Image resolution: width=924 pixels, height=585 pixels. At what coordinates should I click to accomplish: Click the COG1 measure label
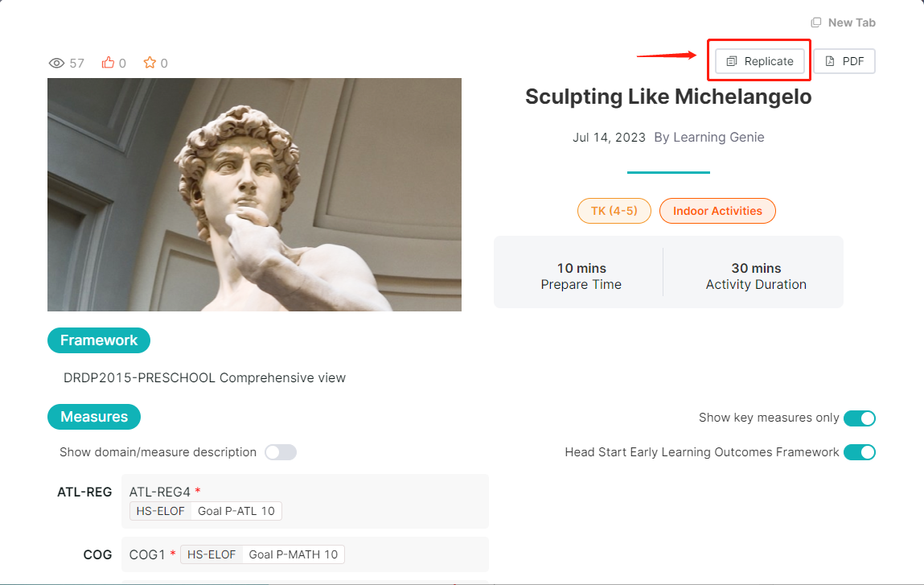pos(146,555)
